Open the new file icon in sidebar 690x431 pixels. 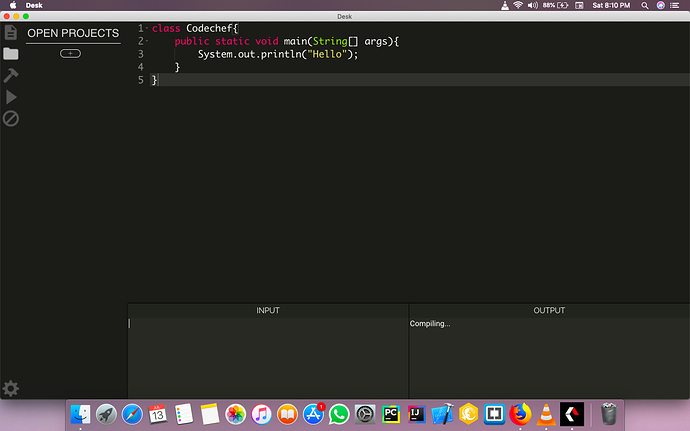click(11, 32)
